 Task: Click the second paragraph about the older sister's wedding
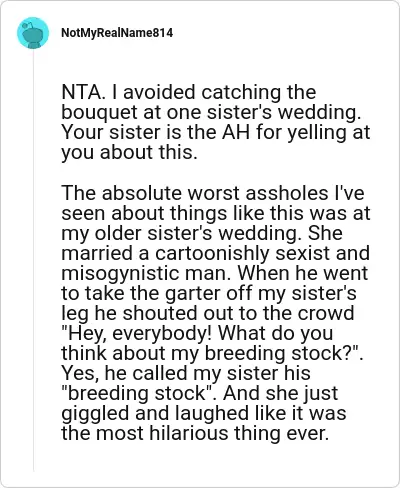(x=216, y=313)
